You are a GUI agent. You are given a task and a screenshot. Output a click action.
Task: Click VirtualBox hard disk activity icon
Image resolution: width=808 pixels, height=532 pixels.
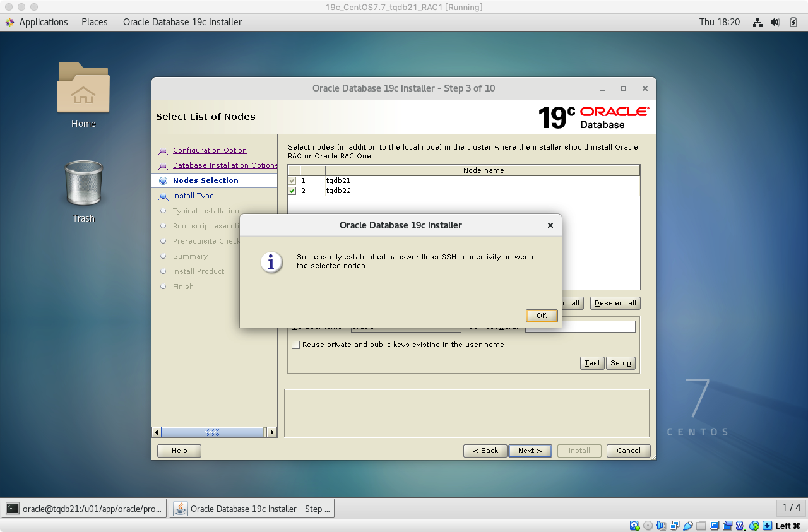634,526
